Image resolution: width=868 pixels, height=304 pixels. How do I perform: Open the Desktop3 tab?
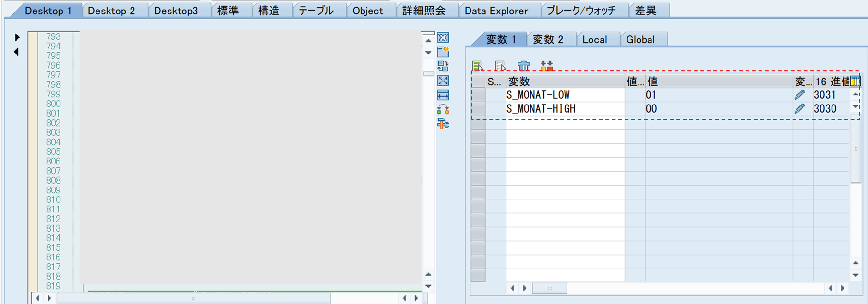tap(176, 11)
